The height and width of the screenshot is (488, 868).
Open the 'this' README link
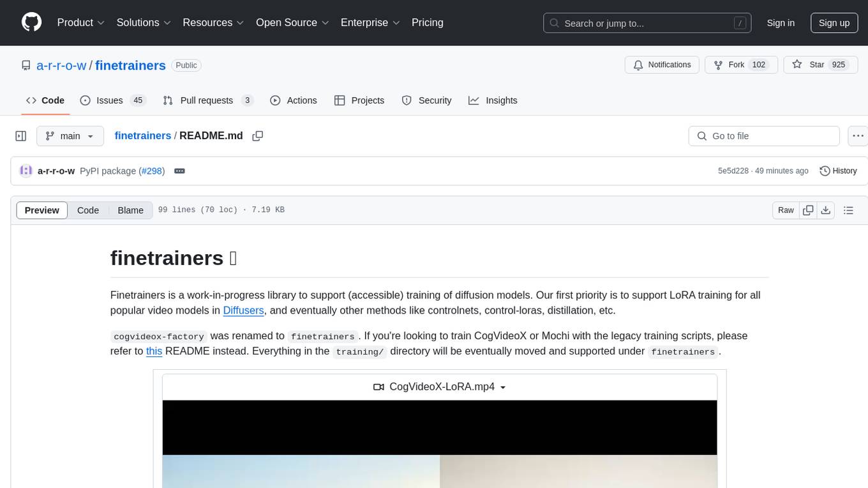tap(154, 351)
